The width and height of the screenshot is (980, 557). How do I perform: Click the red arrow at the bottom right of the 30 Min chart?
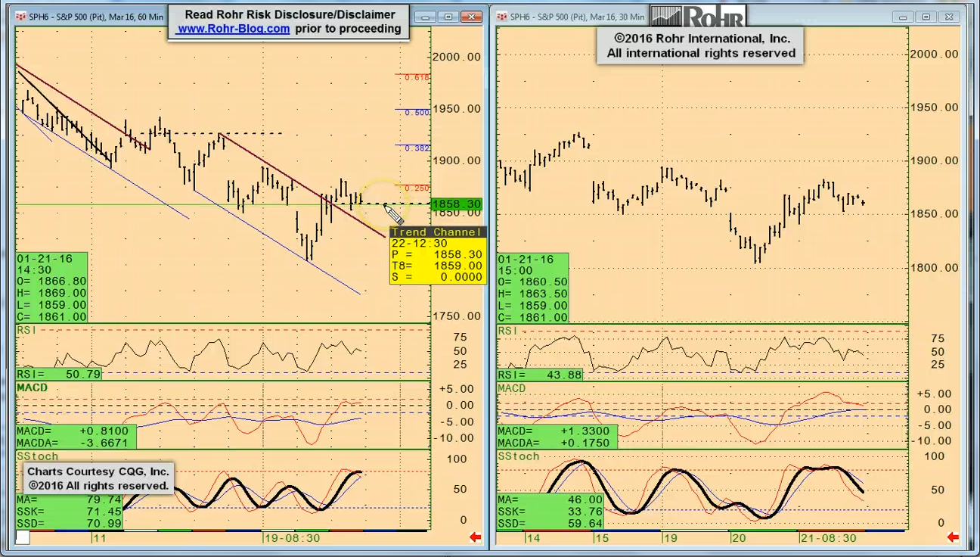(953, 537)
